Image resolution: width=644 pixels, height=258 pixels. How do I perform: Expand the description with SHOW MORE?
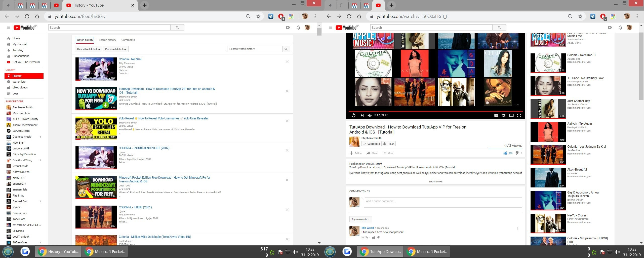click(x=435, y=182)
